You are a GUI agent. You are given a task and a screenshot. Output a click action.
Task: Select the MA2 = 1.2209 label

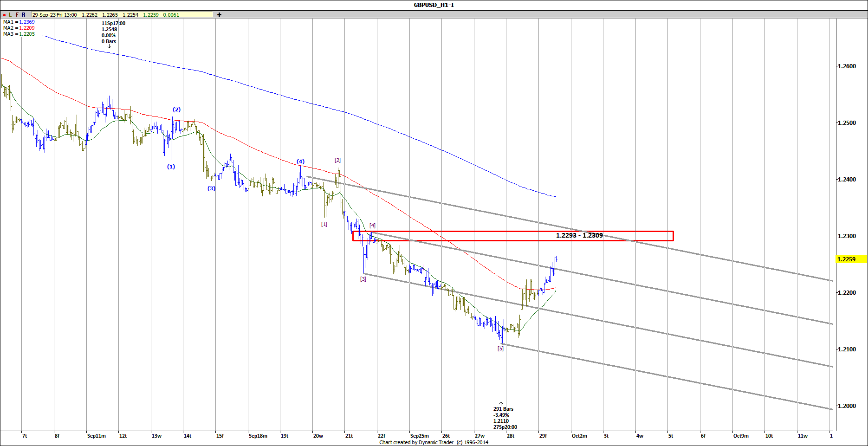[19, 28]
